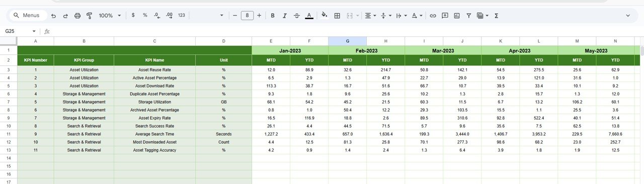Select row 11 header

pyautogui.click(x=9, y=134)
